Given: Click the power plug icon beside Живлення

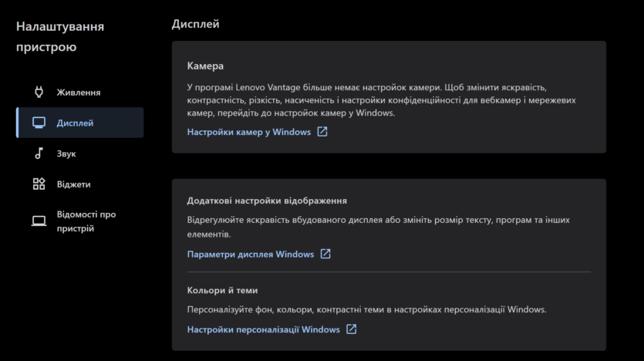Looking at the screenshot, I should pos(39,92).
